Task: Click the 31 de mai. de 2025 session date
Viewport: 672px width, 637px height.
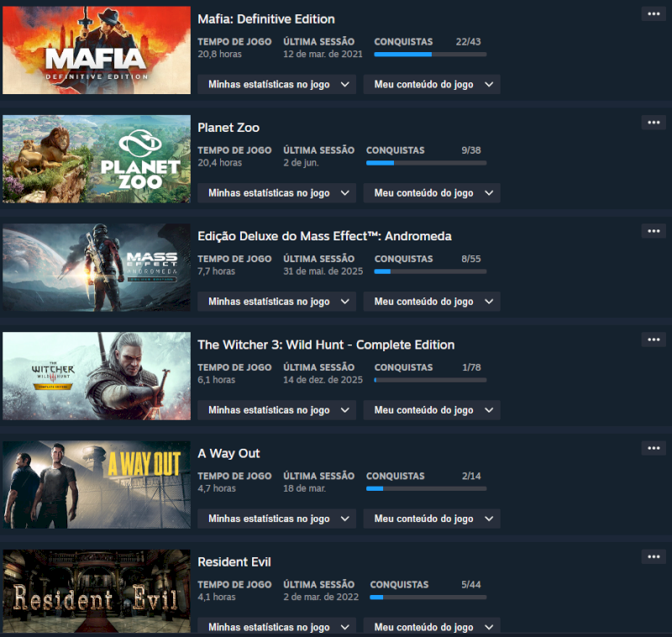Action: tap(323, 271)
